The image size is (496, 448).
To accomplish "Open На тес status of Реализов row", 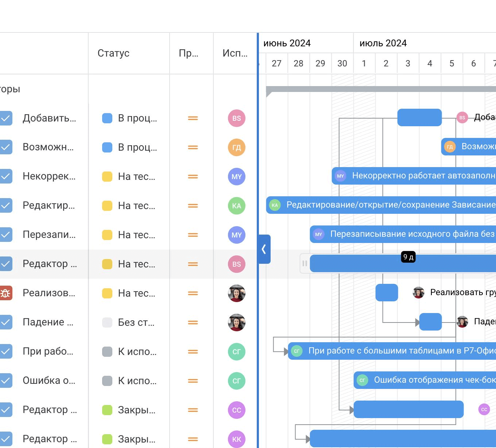I will 129,293.
